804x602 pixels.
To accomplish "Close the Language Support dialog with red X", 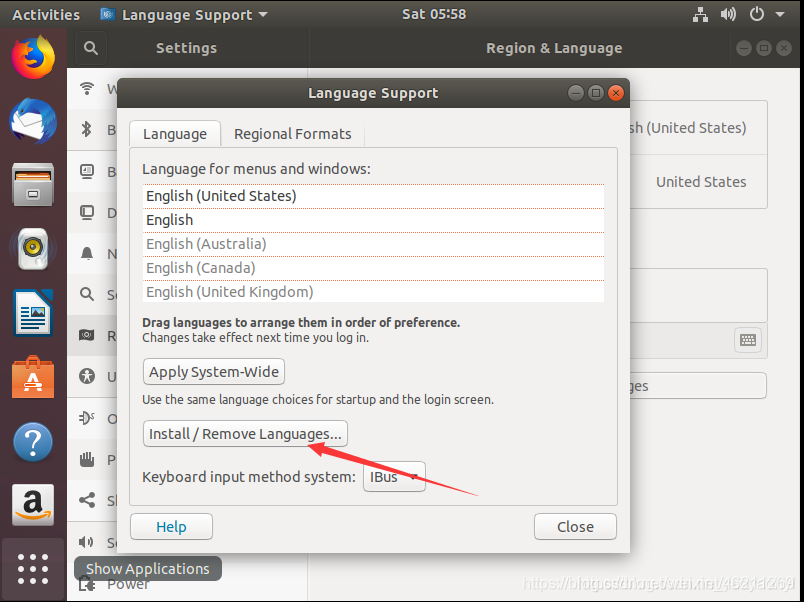I will click(x=616, y=93).
